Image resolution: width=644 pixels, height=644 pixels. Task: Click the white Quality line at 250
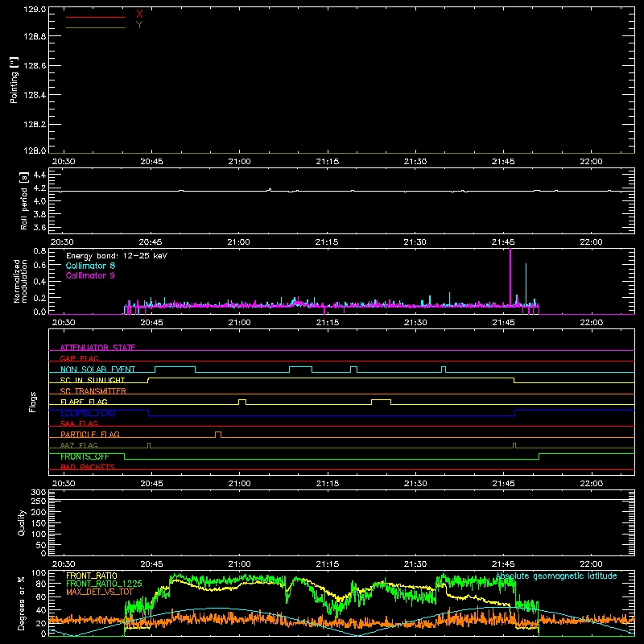click(341, 499)
